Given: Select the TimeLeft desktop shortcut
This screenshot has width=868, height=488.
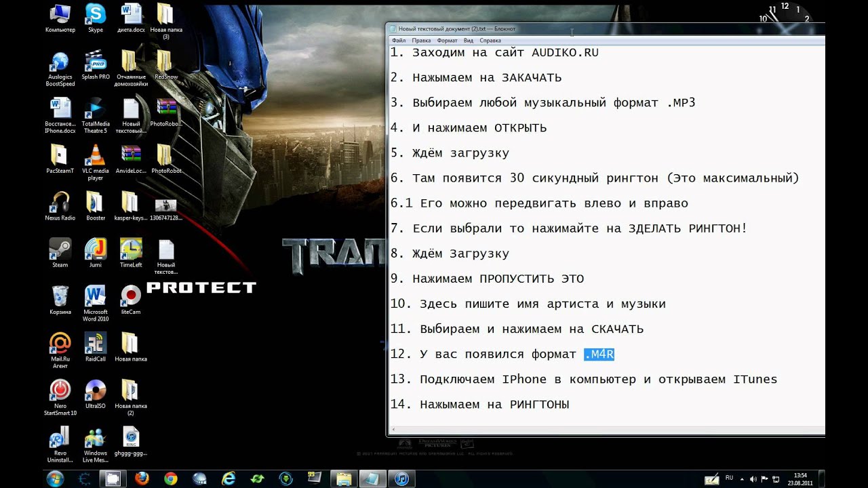Looking at the screenshot, I should (131, 253).
